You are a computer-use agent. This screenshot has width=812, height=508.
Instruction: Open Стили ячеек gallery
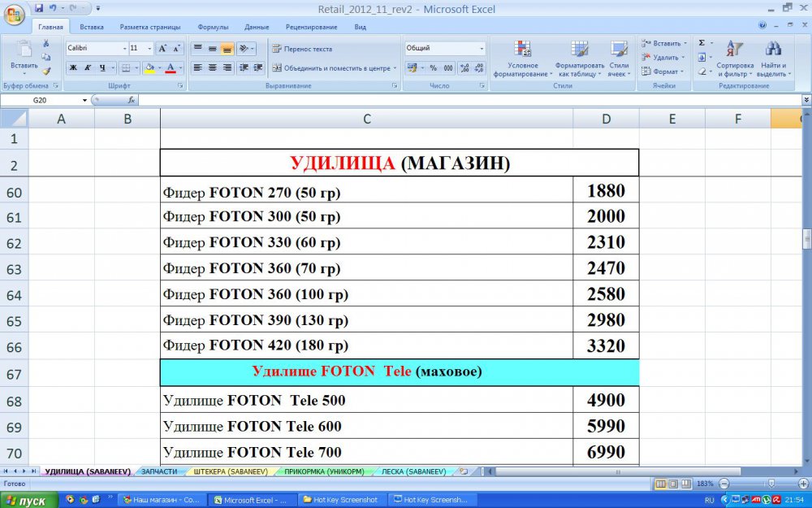coord(619,59)
